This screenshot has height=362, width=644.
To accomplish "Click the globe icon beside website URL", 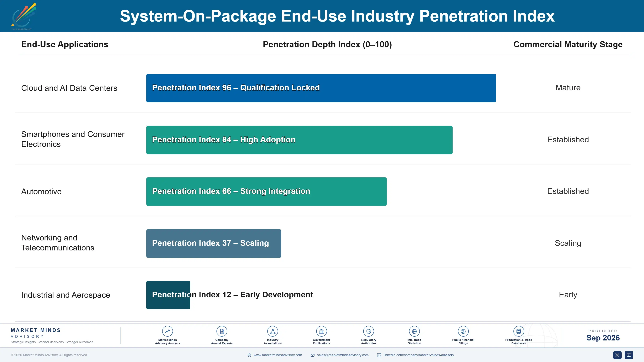I will click(x=249, y=355).
